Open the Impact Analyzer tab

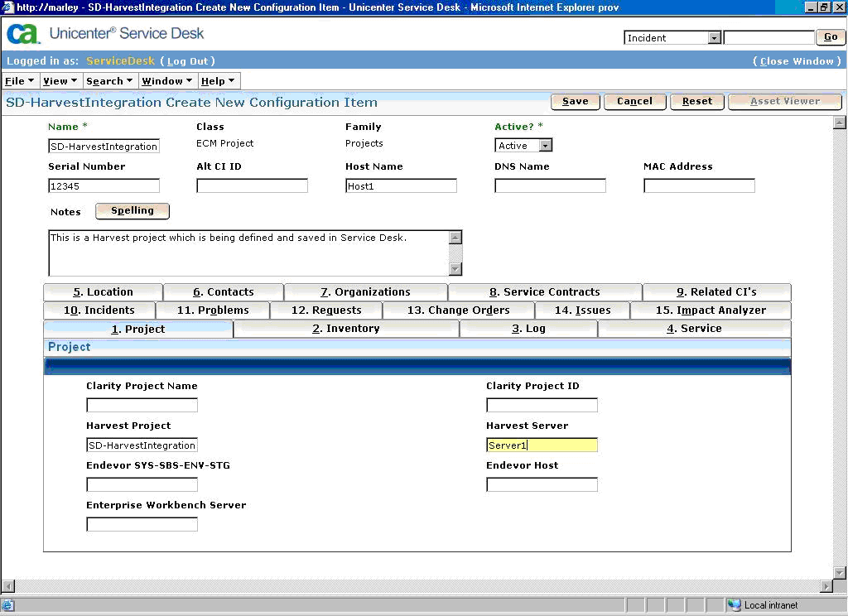(711, 310)
